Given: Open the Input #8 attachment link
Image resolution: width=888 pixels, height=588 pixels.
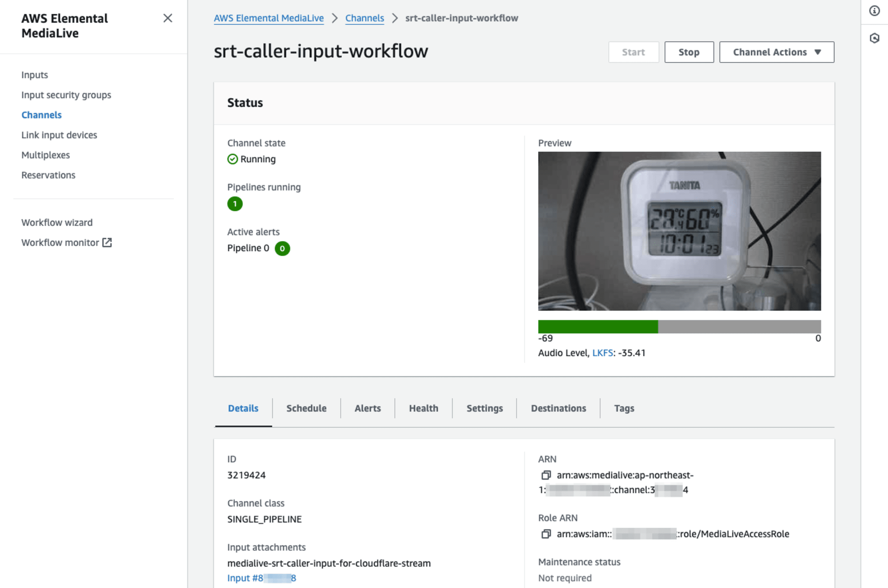Looking at the screenshot, I should (262, 578).
